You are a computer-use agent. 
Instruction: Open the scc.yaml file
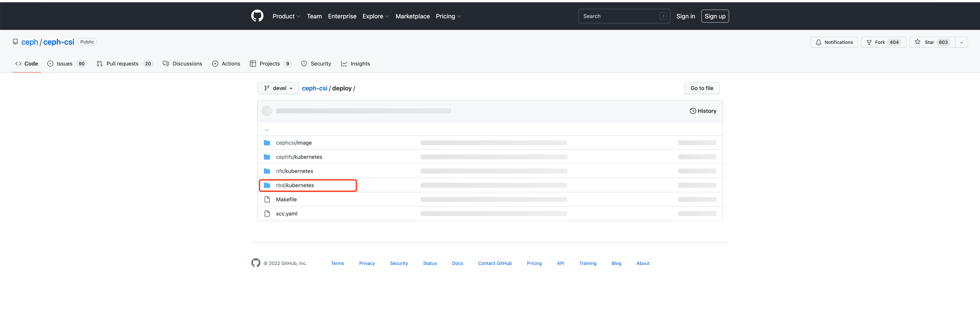286,214
